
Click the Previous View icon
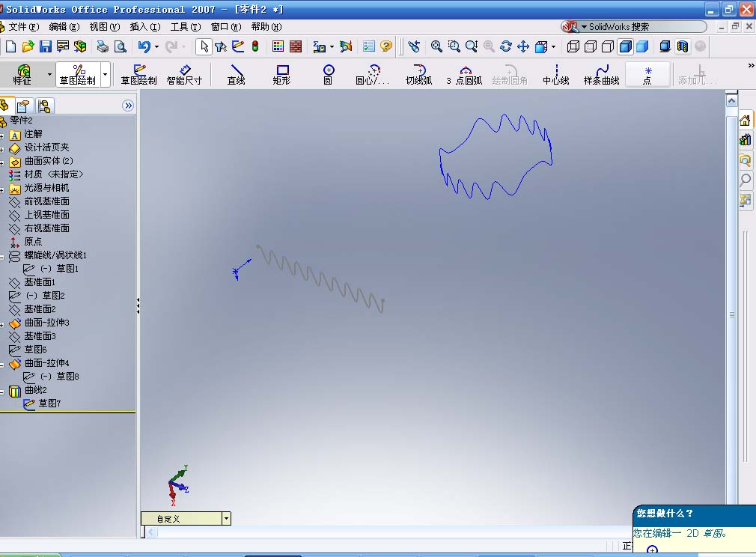(414, 46)
